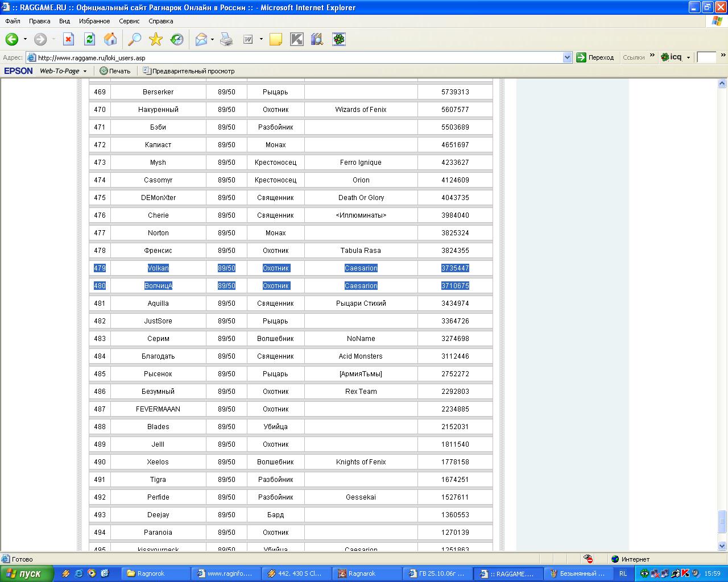Open the Избранное menu
The height and width of the screenshot is (582, 728).
tap(94, 21)
